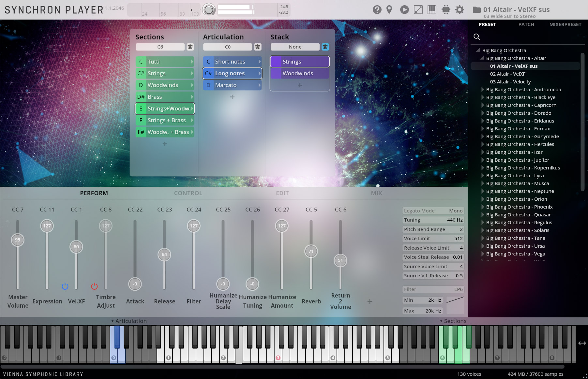Image resolution: width=588 pixels, height=379 pixels.
Task: Select the Tutti section
Action: click(x=165, y=62)
